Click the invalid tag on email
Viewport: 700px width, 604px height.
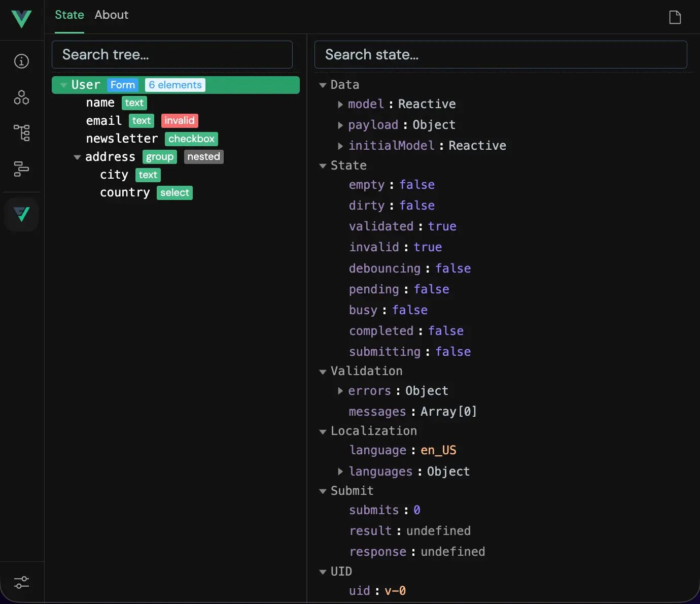(x=180, y=121)
